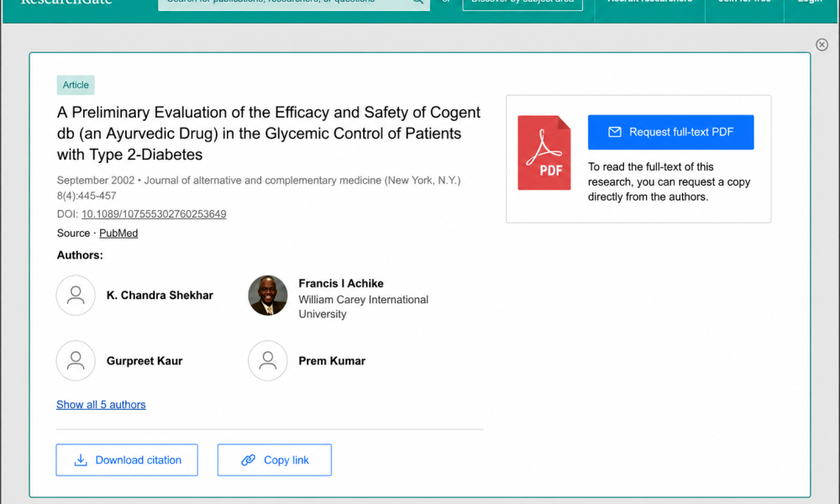
Task: Open the PubMed source link
Action: tap(118, 233)
